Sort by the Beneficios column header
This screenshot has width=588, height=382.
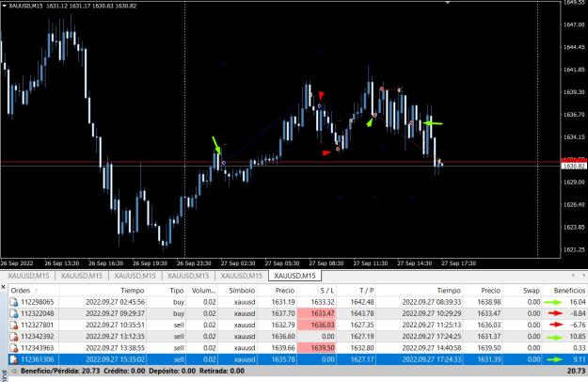pyautogui.click(x=569, y=291)
